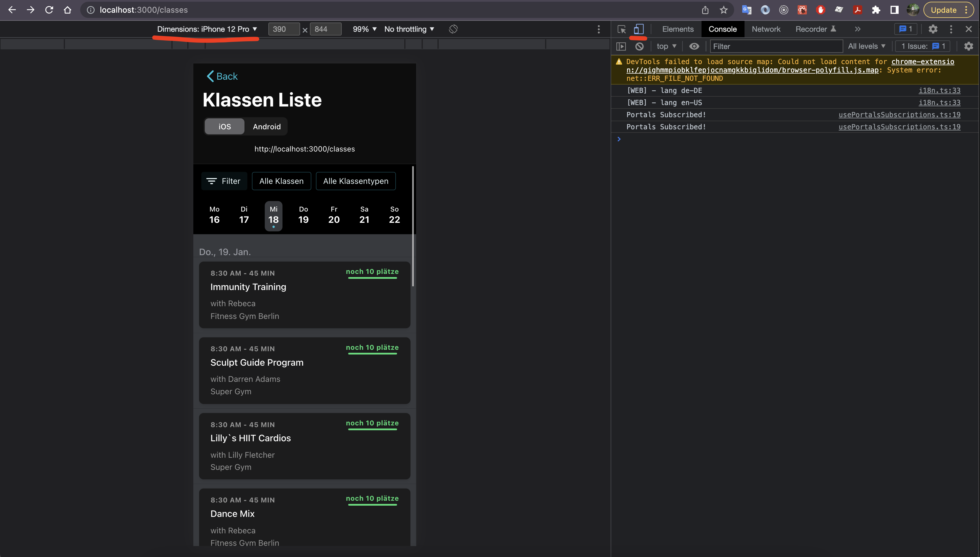This screenshot has height=557, width=980.
Task: Click the rotate device orientation icon
Action: click(453, 29)
